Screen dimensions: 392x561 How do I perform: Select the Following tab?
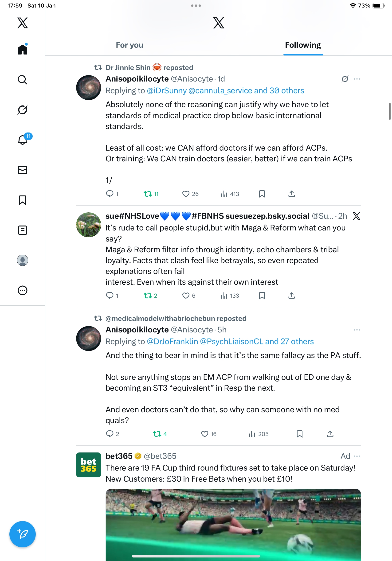pyautogui.click(x=303, y=45)
